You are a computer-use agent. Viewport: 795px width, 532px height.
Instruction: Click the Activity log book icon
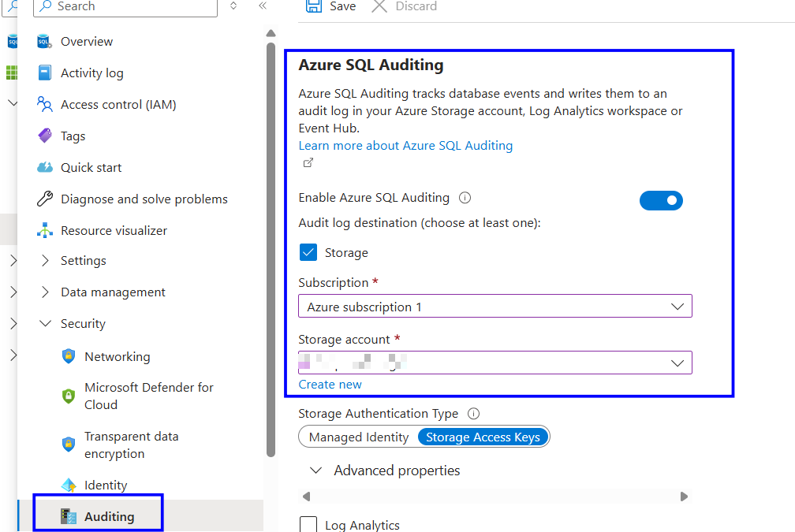coord(45,73)
